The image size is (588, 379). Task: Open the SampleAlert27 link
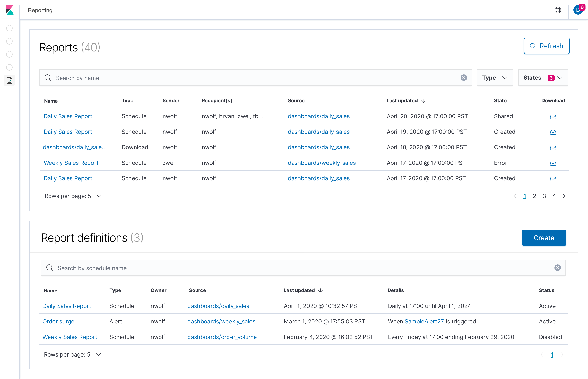point(424,321)
